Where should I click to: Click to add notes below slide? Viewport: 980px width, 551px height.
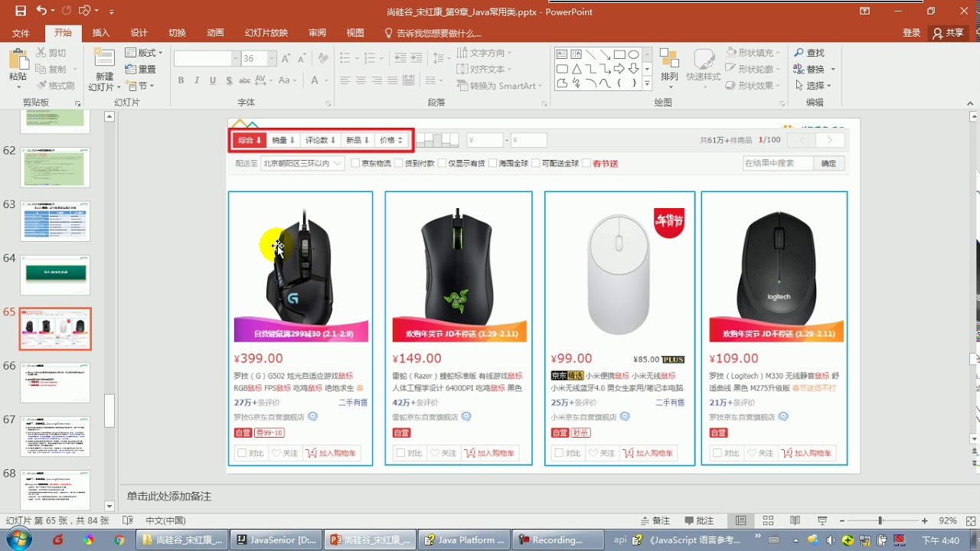pyautogui.click(x=169, y=497)
